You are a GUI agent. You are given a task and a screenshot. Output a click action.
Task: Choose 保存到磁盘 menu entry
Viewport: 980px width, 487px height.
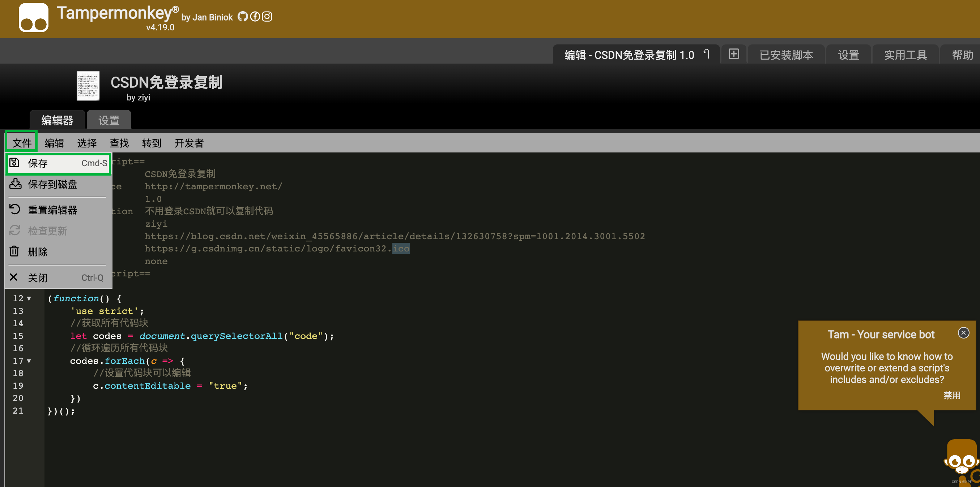[58, 184]
